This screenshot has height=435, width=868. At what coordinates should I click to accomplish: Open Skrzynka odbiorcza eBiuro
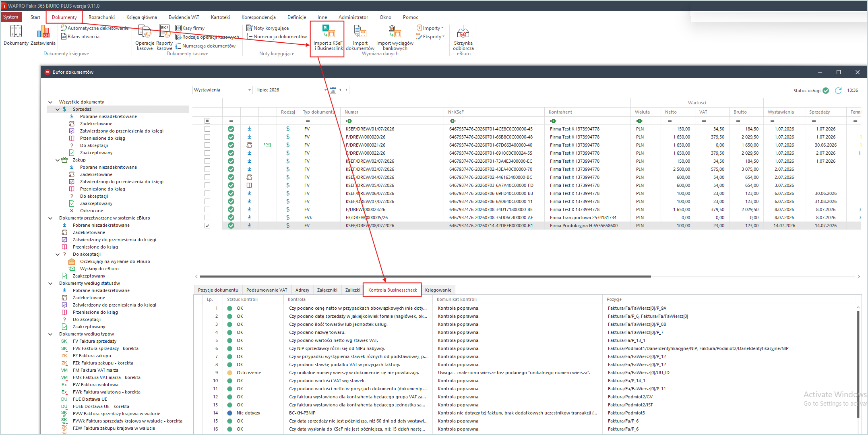point(463,37)
